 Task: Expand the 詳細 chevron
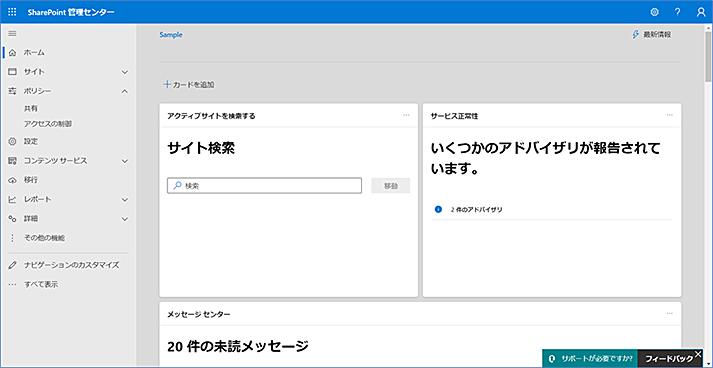[125, 219]
